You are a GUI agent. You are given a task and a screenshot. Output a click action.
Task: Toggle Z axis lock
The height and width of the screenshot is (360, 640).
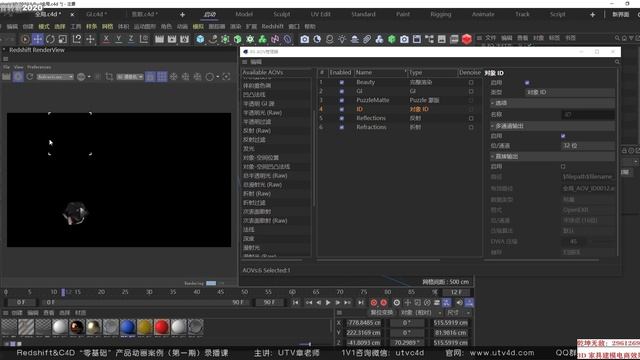click(x=131, y=39)
